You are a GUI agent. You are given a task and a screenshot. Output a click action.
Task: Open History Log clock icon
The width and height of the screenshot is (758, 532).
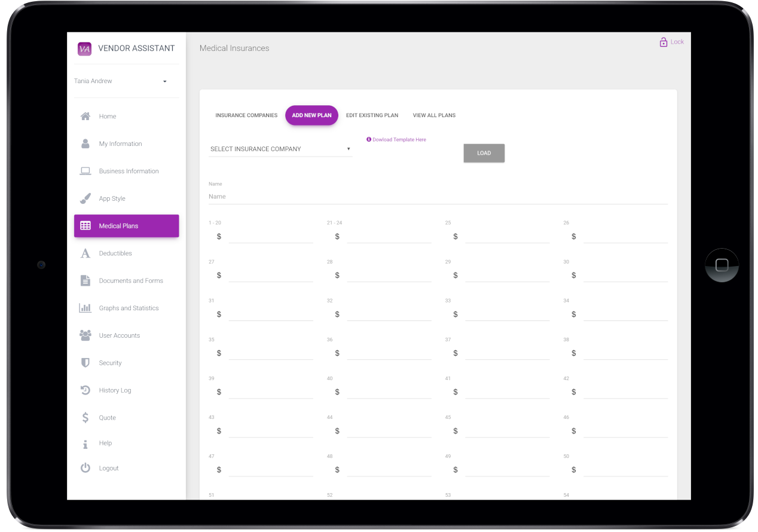click(x=85, y=390)
